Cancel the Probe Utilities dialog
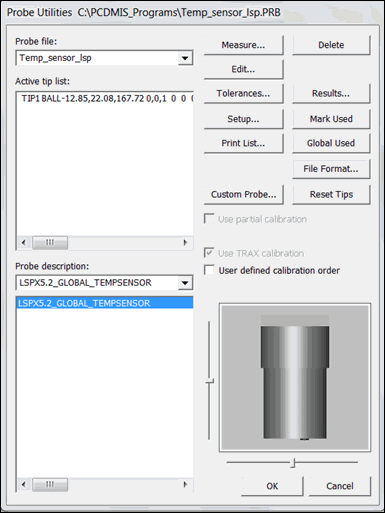This screenshot has width=385, height=513. 339,486
